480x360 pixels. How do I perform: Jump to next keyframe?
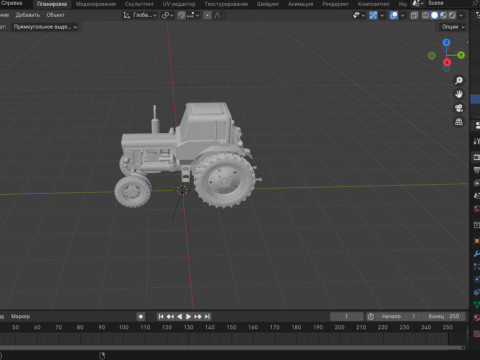(198, 317)
